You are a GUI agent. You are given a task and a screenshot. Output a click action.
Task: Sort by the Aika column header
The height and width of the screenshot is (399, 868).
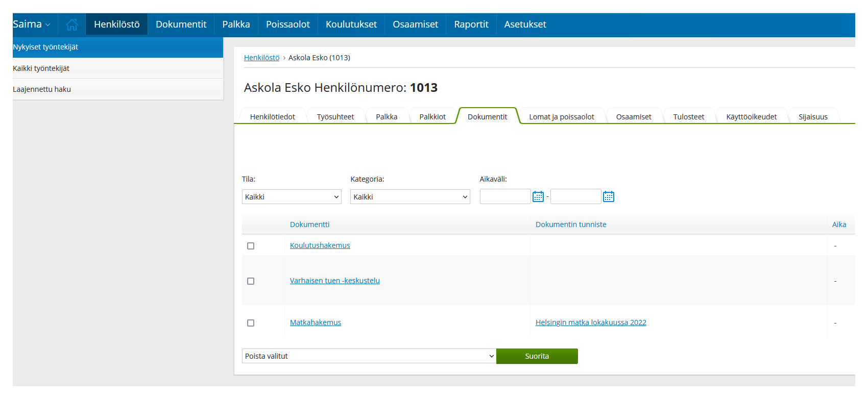coord(839,225)
